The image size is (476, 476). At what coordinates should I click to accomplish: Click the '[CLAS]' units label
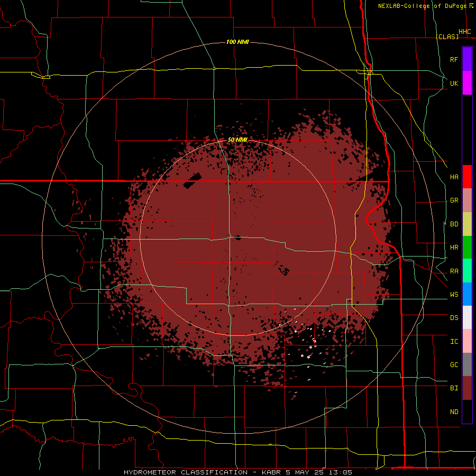(447, 36)
